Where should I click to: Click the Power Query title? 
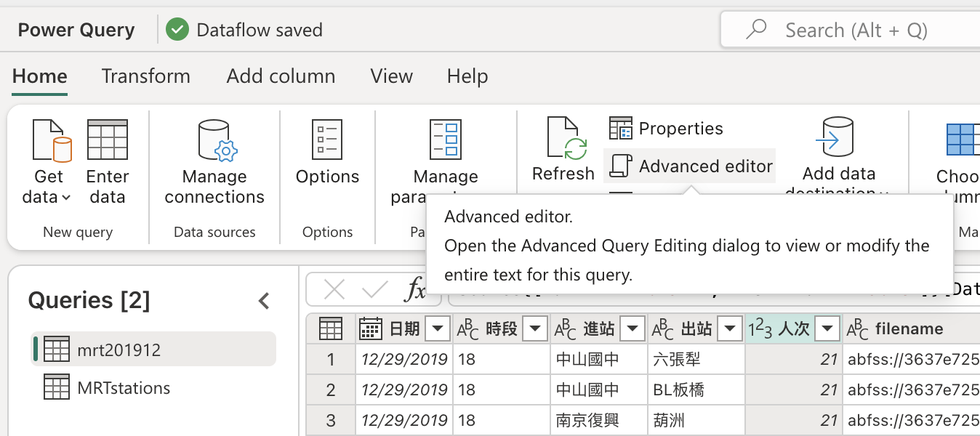point(76,30)
